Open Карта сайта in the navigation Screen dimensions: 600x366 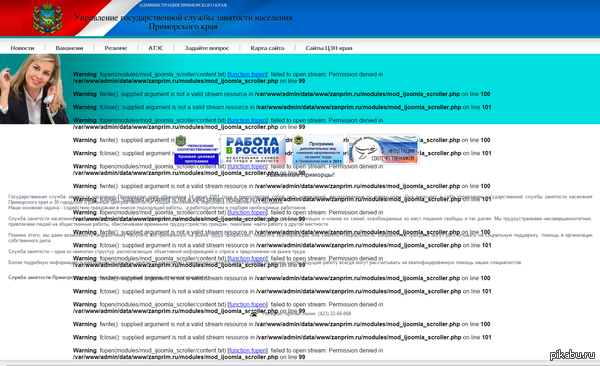(x=267, y=48)
